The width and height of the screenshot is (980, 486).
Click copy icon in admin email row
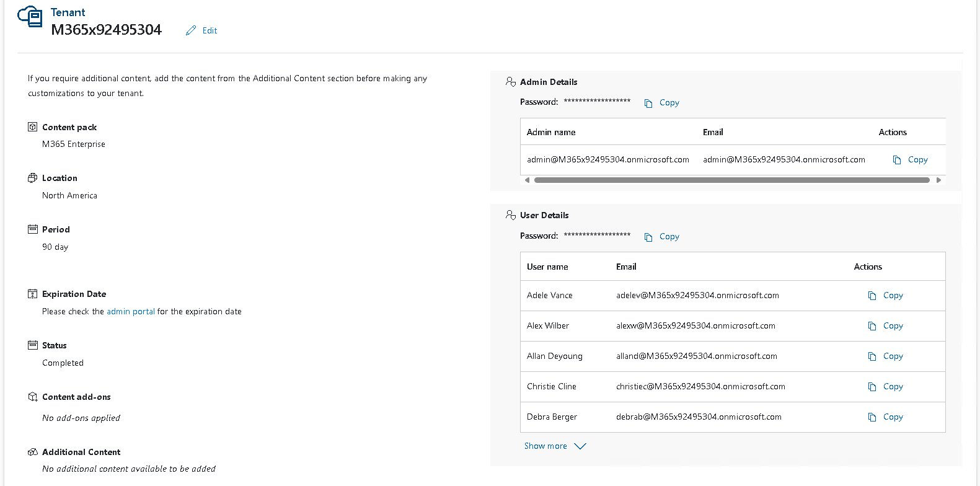pyautogui.click(x=897, y=160)
